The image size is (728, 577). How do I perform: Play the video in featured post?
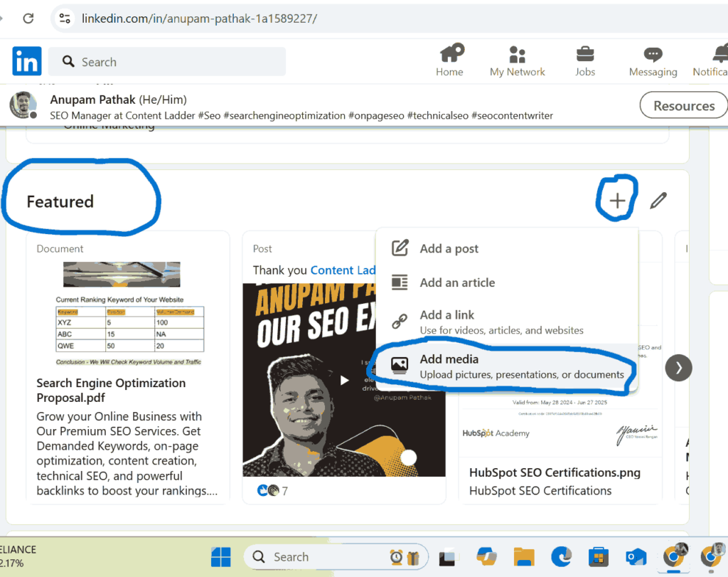[344, 380]
